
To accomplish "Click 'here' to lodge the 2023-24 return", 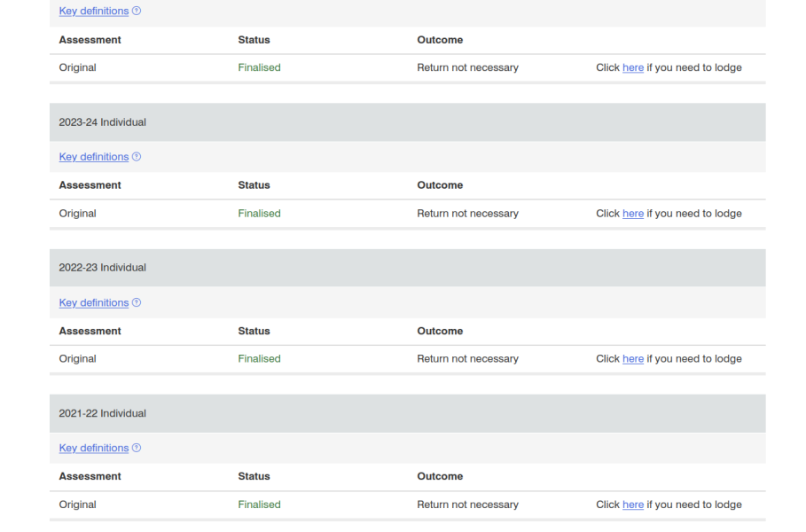I will (632, 214).
